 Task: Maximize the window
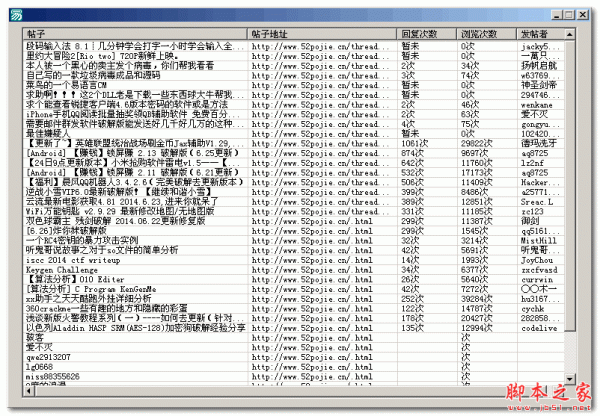pos(569,15)
